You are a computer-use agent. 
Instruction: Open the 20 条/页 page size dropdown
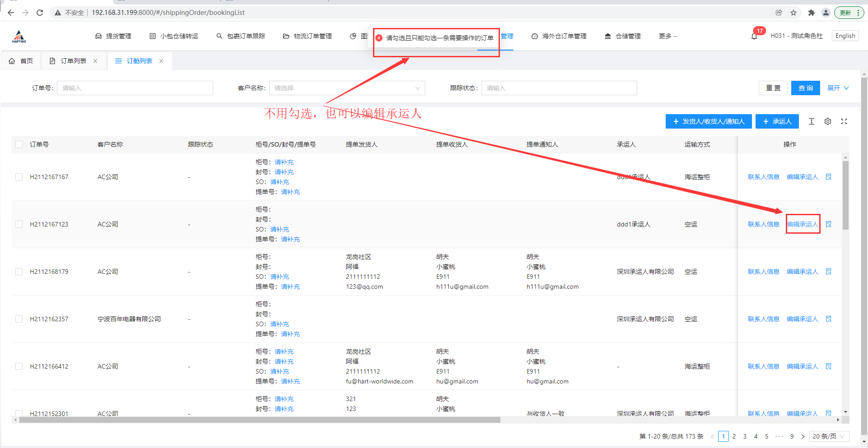click(829, 436)
